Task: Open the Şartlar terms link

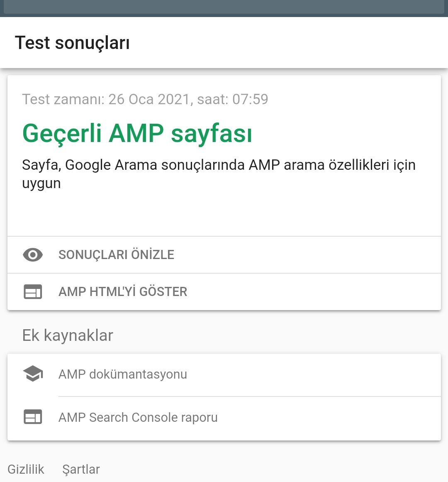Action: point(81,470)
